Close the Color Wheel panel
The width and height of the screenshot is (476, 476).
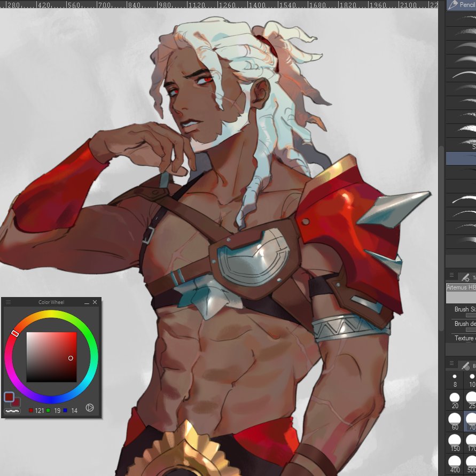95,302
